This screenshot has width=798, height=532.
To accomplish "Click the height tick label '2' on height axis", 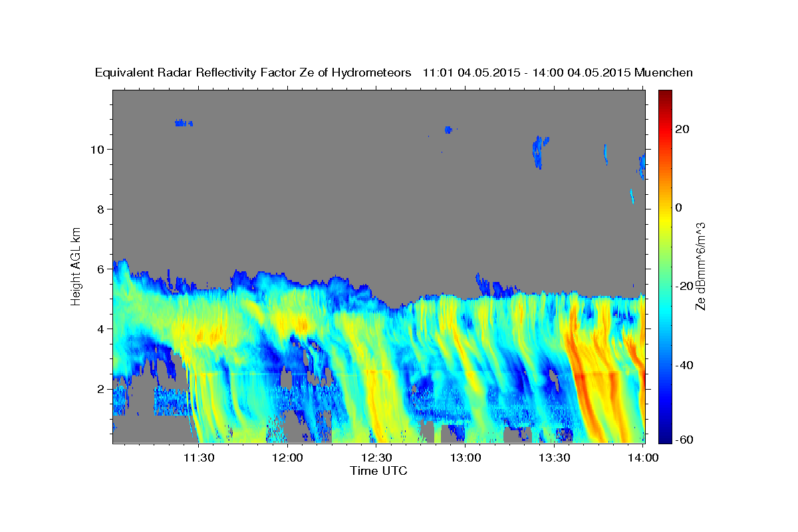I will (102, 388).
